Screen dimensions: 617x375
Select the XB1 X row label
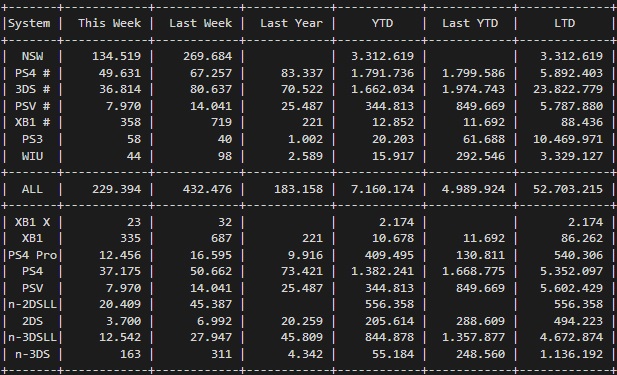point(33,222)
